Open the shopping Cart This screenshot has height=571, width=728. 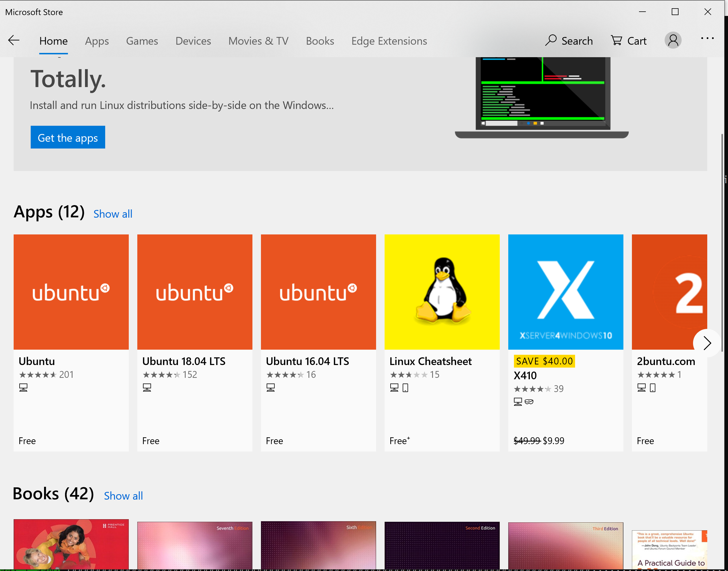[x=629, y=41]
